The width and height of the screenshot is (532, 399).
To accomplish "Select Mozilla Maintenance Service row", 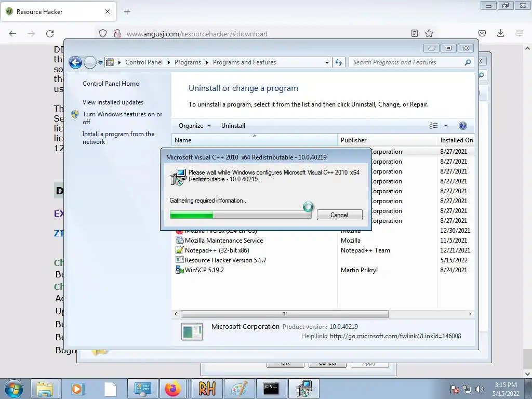I will point(323,241).
